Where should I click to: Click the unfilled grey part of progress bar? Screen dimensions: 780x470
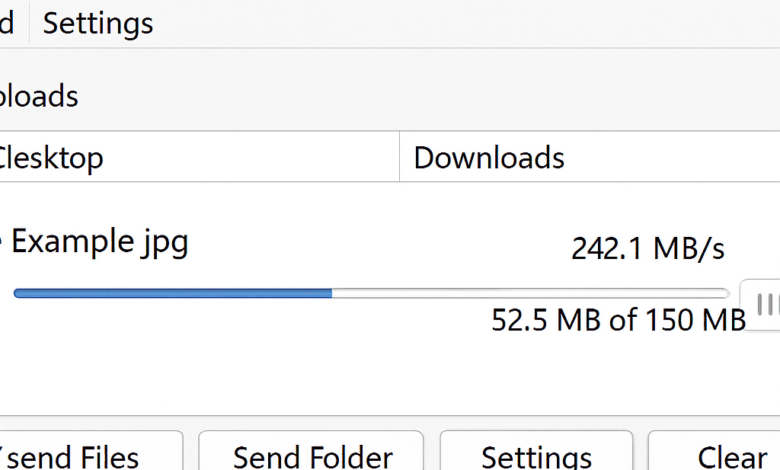click(x=530, y=293)
